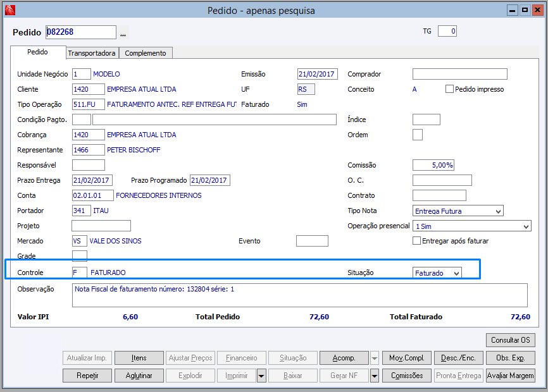Click the Cobrança code field 1420
This screenshot has width=548, height=392.
[x=89, y=135]
